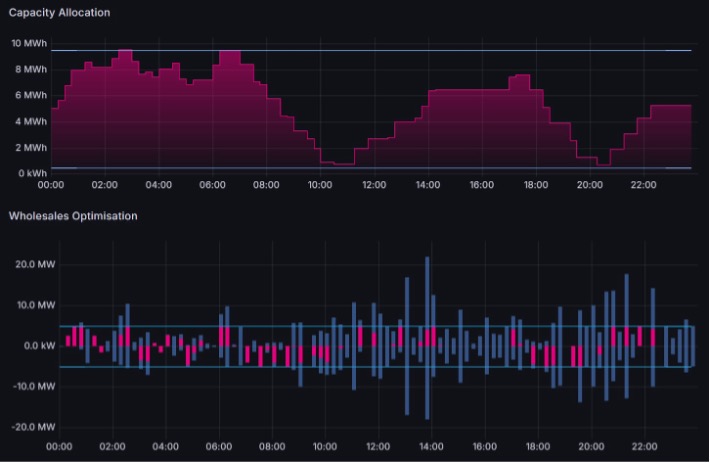Click 18:00 tick on Wholesales Optimisation time axis
The height and width of the screenshot is (463, 710).
coord(536,447)
